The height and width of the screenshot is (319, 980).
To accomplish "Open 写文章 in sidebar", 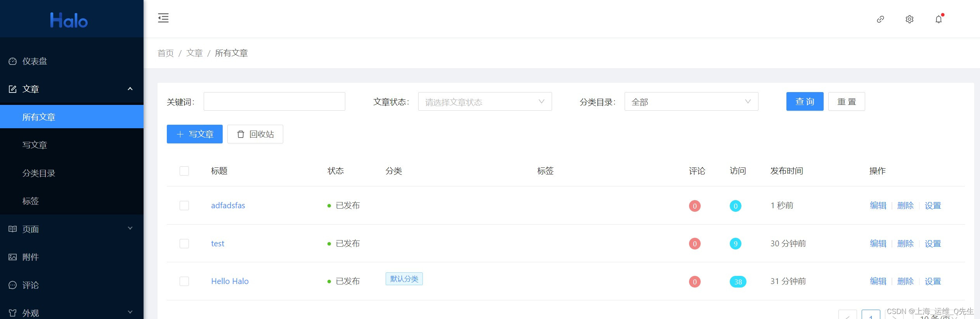I will click(72, 145).
